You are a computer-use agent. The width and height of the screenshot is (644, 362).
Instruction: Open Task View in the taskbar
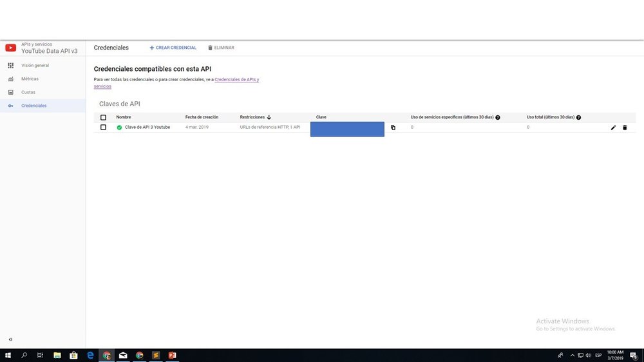[40, 355]
